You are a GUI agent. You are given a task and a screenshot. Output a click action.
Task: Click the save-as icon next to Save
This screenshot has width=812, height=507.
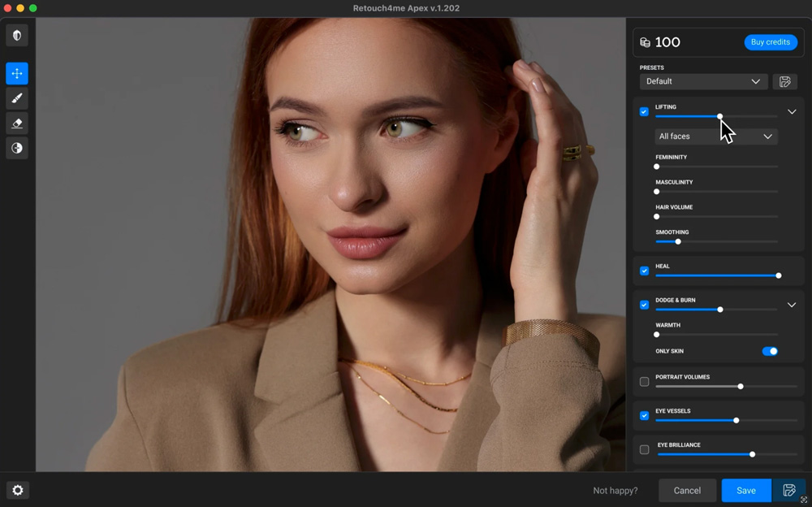(788, 490)
